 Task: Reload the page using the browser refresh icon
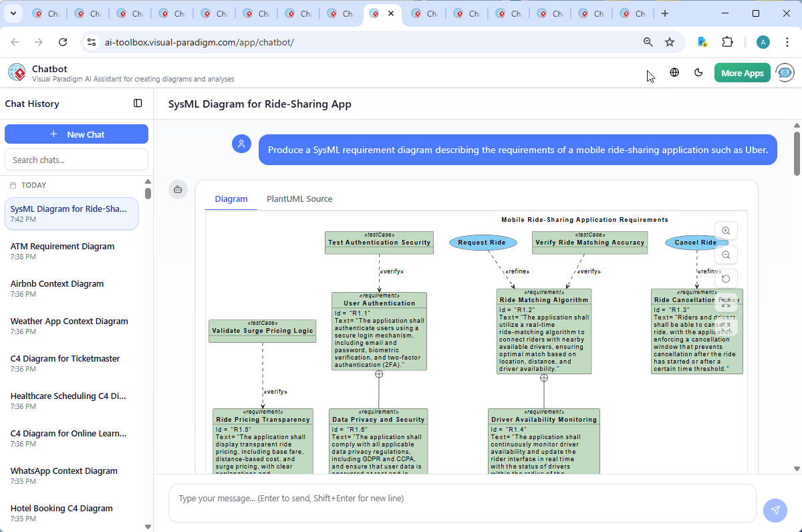tap(63, 41)
